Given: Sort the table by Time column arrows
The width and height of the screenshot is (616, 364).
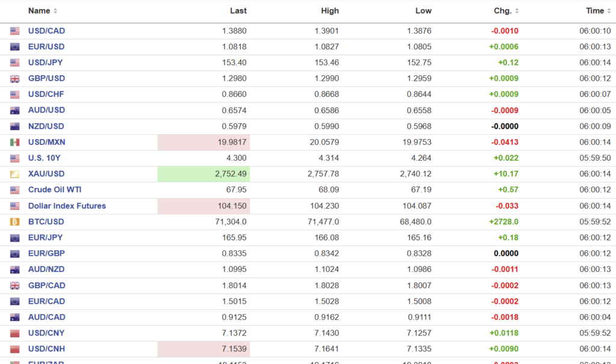Looking at the screenshot, I should (x=609, y=11).
